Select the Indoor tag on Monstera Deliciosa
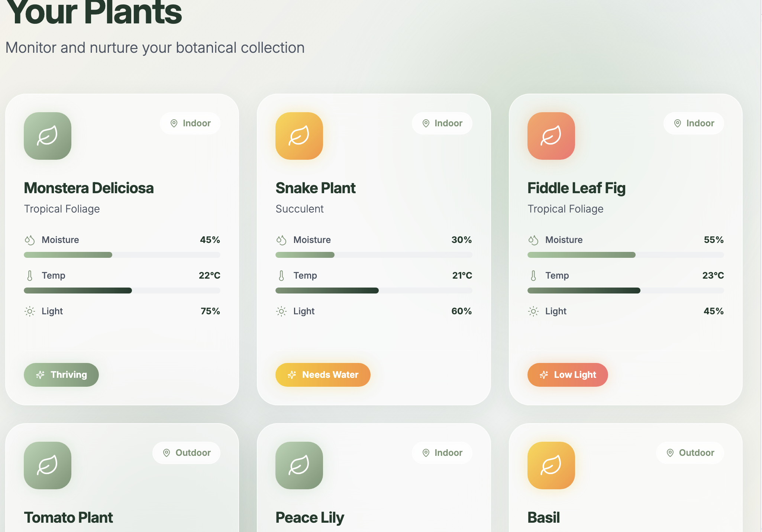The width and height of the screenshot is (762, 532). tap(190, 123)
